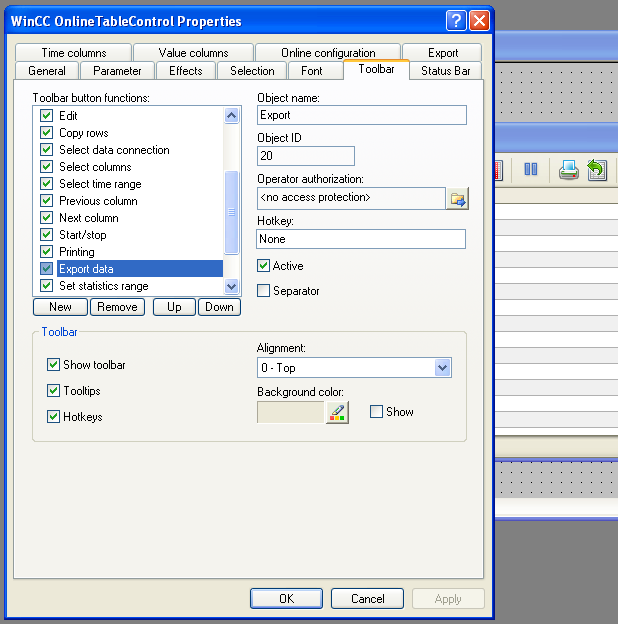The image size is (618, 624).
Task: Click the Remove button
Action: coord(117,307)
